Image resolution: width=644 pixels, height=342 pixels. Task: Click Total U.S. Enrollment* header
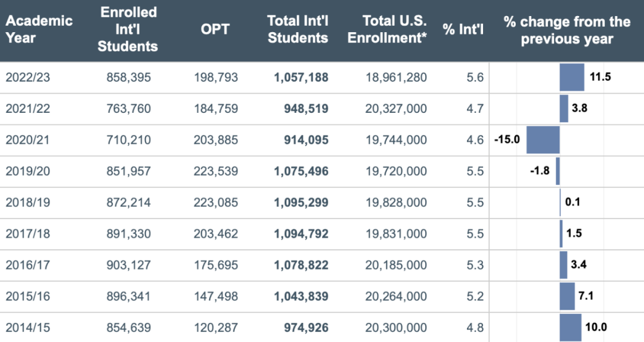(388, 29)
